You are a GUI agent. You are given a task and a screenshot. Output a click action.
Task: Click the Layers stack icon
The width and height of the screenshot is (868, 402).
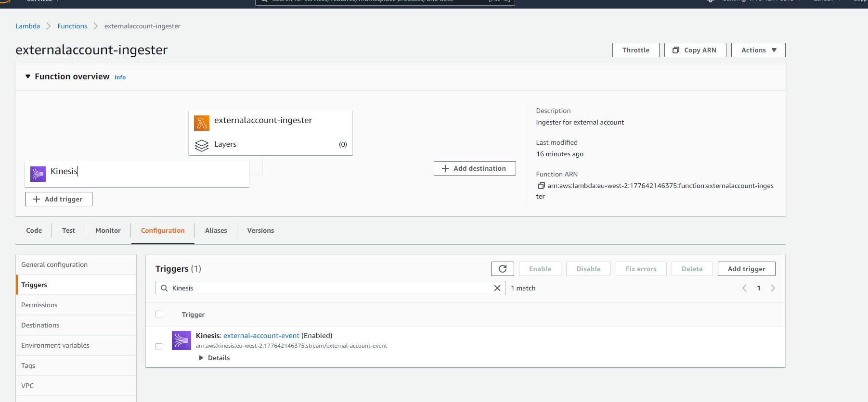[202, 145]
